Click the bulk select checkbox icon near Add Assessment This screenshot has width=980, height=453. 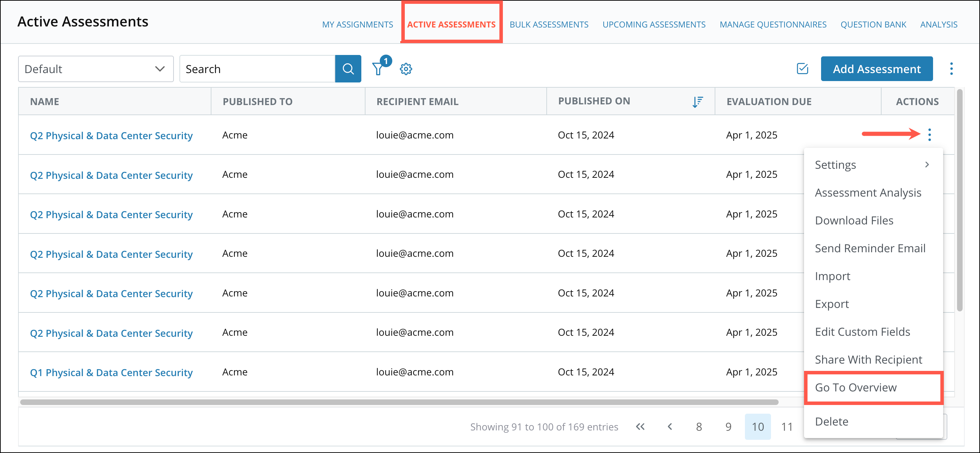(803, 69)
